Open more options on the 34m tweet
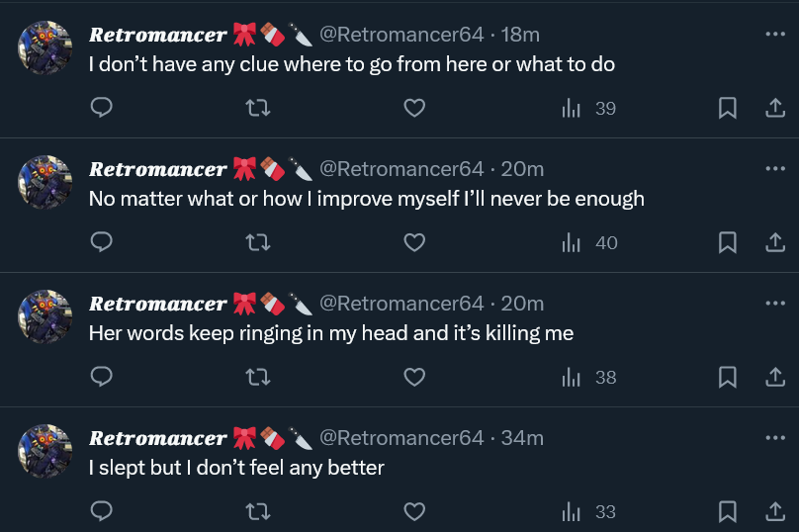Image resolution: width=799 pixels, height=532 pixels. coord(775,437)
